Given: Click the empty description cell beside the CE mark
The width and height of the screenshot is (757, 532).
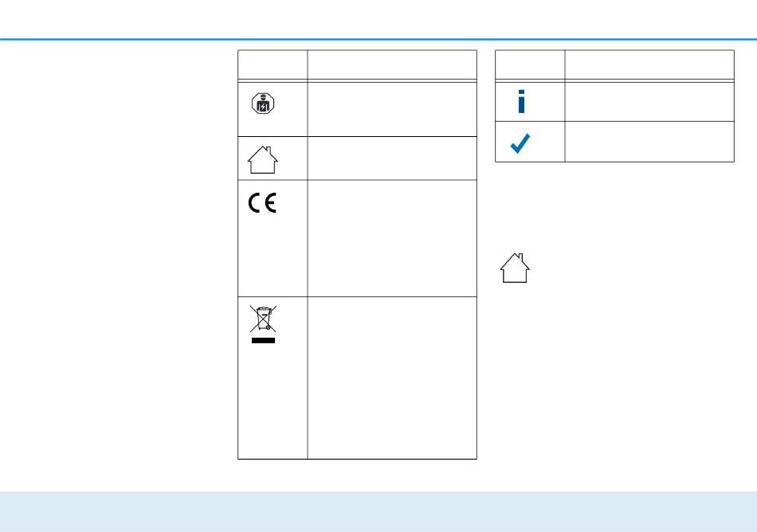Looking at the screenshot, I should [x=392, y=238].
